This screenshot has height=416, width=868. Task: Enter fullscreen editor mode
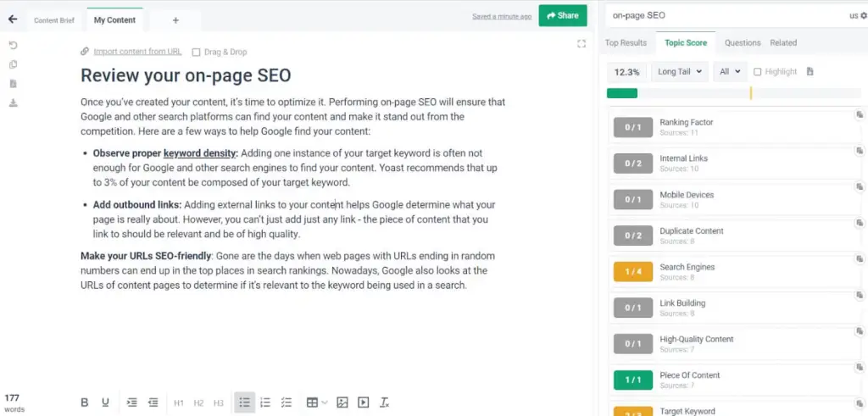(581, 44)
